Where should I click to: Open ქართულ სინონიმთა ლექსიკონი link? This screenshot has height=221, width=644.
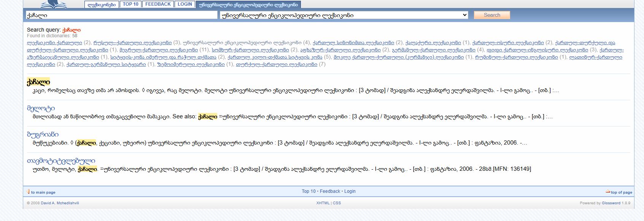[x=353, y=43]
